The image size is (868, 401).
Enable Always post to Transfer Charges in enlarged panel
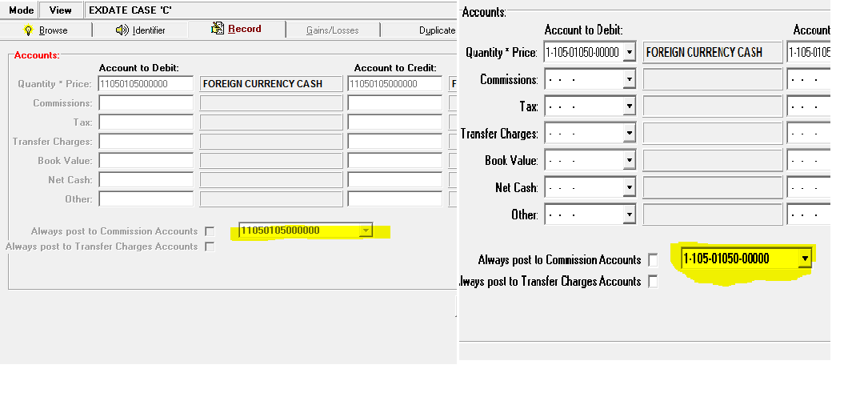[654, 282]
